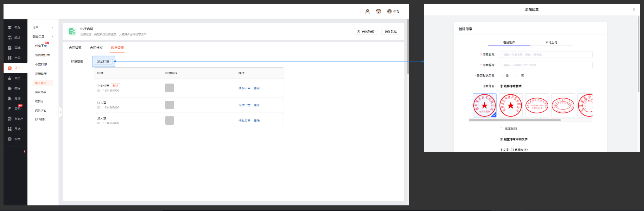Open the 概况 overview sidebar icon

click(x=9, y=27)
